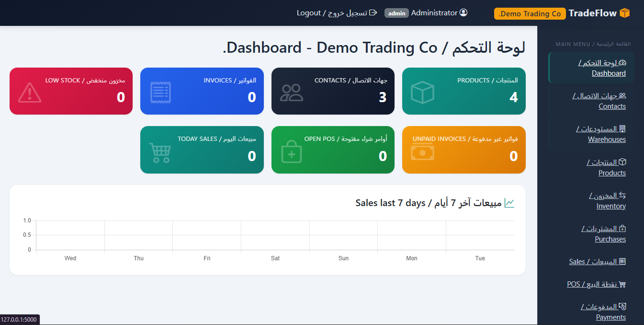Viewport: 644px width, 325px height.
Task: Click the Invoices card receipt icon
Action: pyautogui.click(x=160, y=93)
